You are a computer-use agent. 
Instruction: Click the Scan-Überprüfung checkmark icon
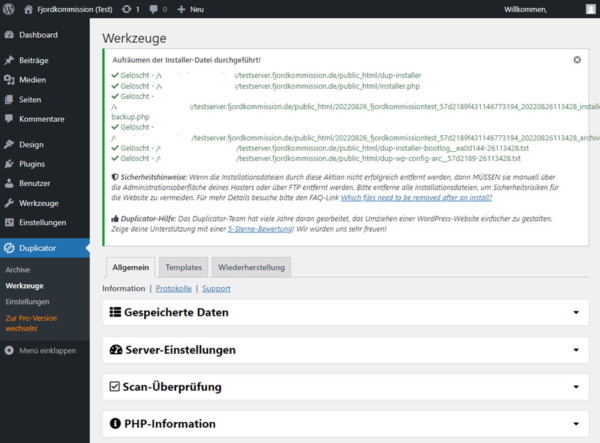tap(114, 386)
